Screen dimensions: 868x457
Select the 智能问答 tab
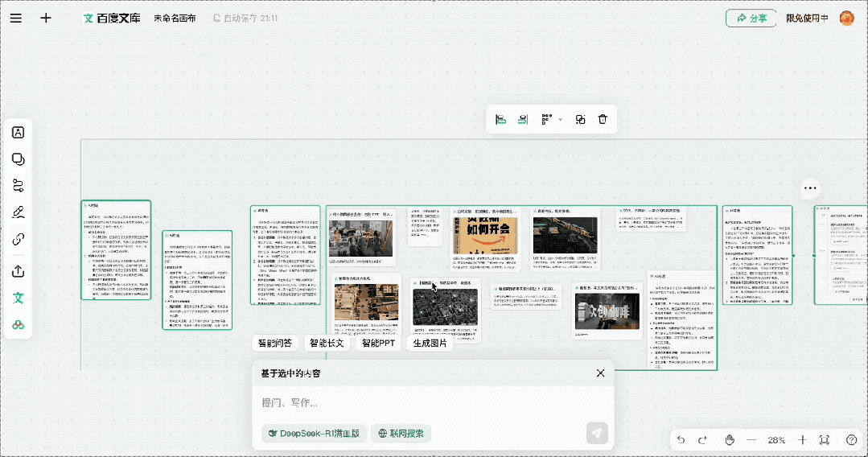coord(274,343)
